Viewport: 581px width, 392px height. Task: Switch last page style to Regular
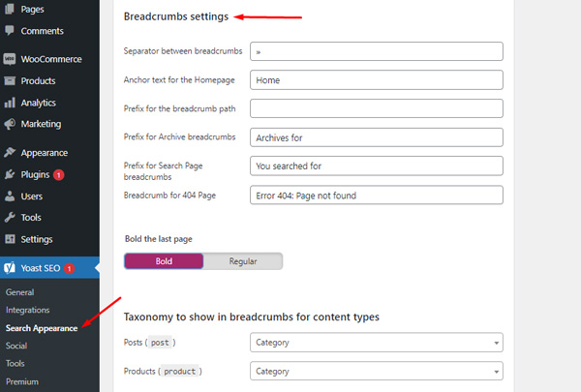pyautogui.click(x=243, y=261)
